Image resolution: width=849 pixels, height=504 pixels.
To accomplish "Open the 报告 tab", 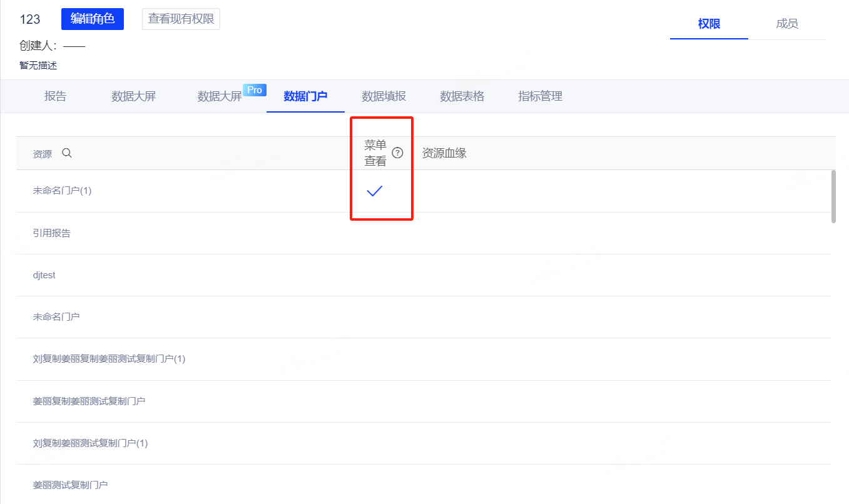I will 56,96.
